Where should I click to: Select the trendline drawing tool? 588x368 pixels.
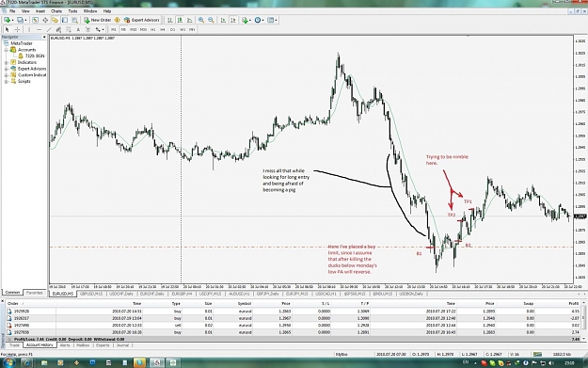(49, 29)
